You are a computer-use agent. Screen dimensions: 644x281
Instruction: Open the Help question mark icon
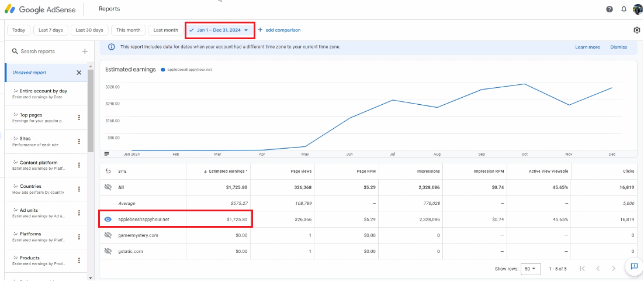point(610,9)
